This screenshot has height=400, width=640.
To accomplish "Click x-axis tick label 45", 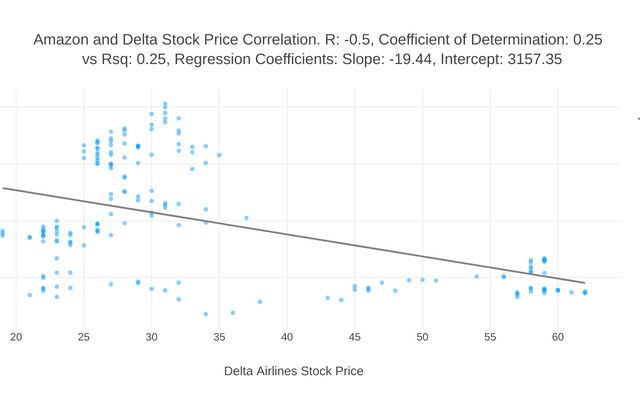I will (x=355, y=337).
